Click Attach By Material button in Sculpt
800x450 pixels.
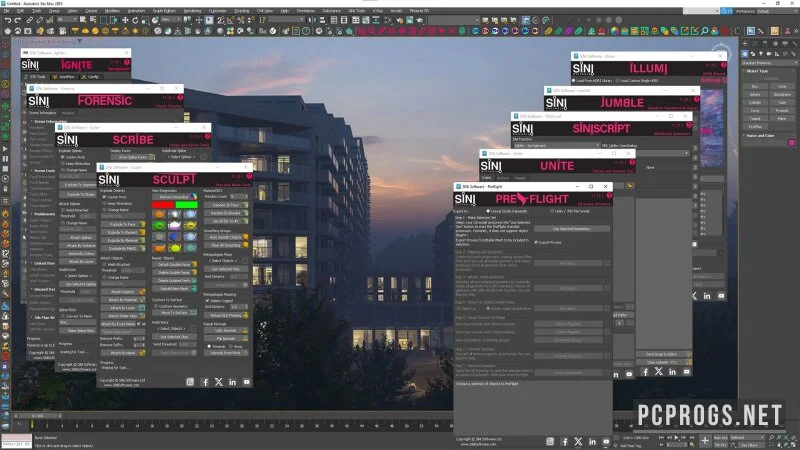122,299
